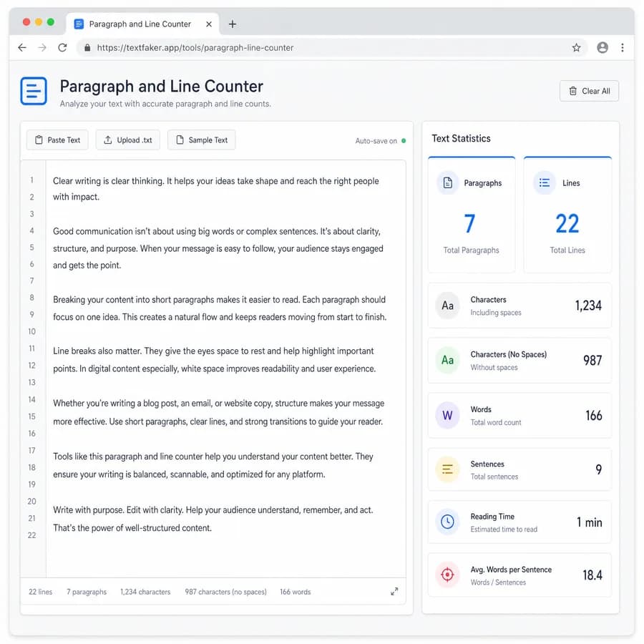The height and width of the screenshot is (644, 644).
Task: Click the 987 no-spaces value in statistics
Action: coord(592,360)
